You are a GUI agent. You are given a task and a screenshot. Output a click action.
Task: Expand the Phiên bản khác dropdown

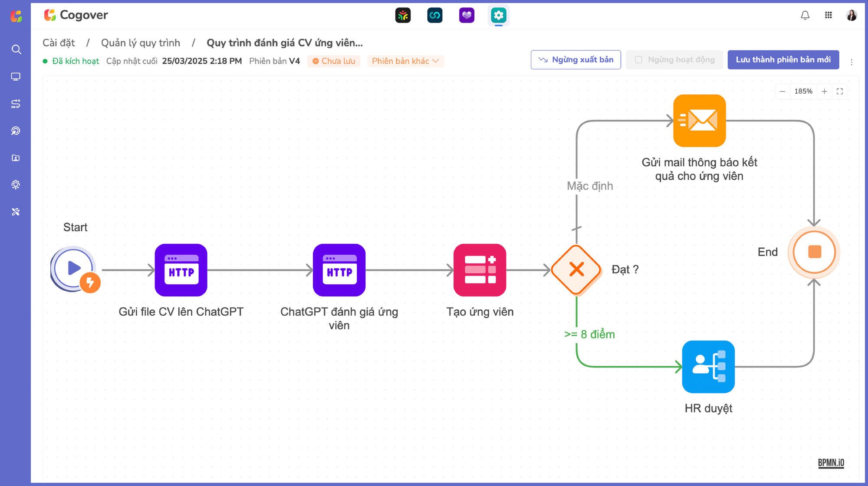(405, 61)
